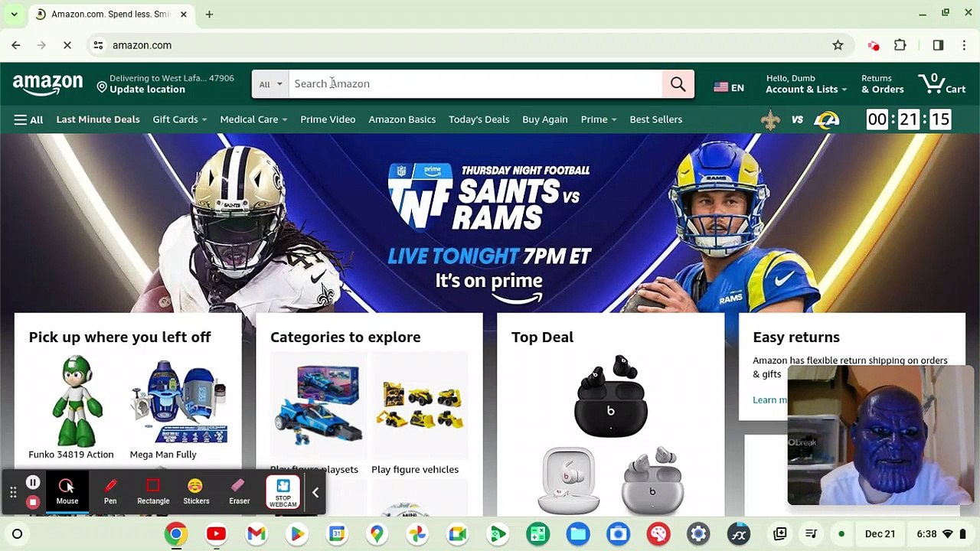Turn off webcam with Stop Webcam

[283, 493]
